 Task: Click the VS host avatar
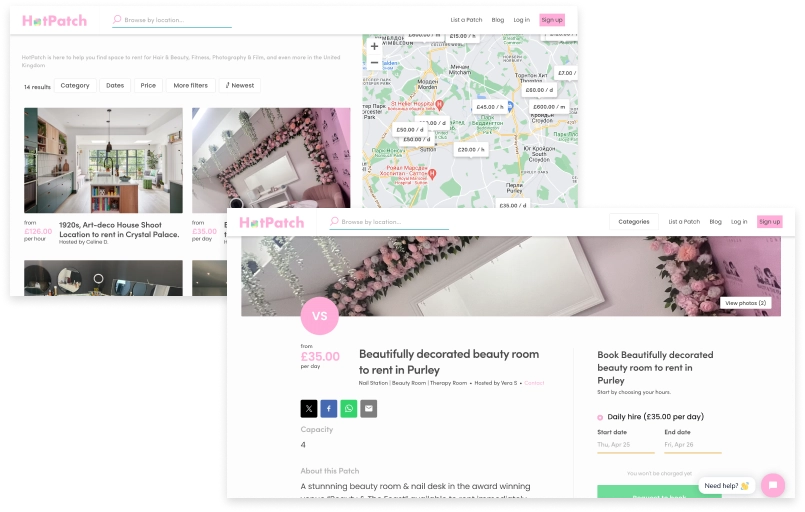tap(319, 316)
